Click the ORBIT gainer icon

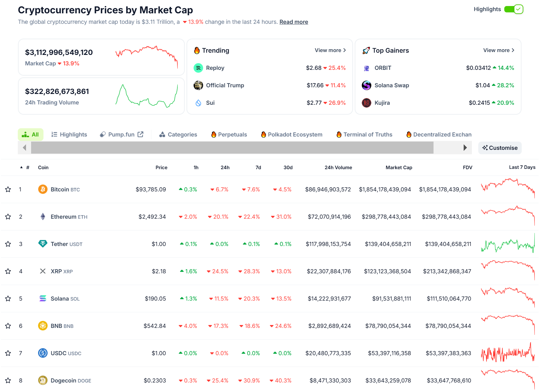[367, 68]
